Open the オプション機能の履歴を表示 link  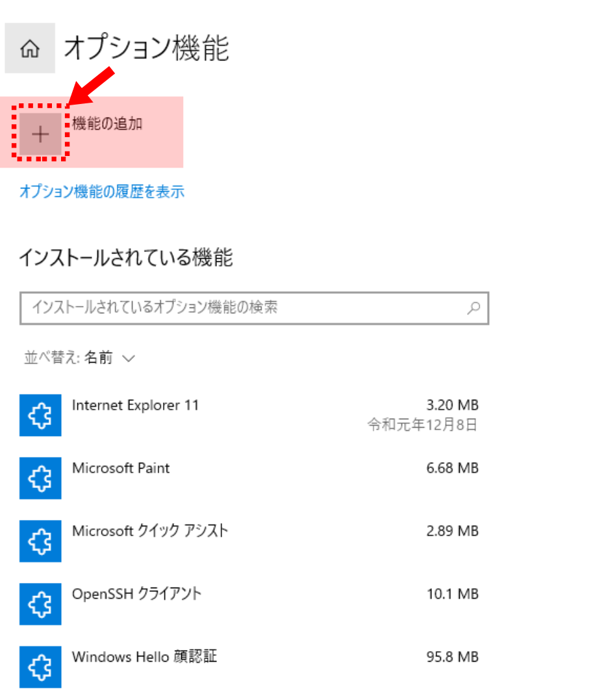(102, 192)
